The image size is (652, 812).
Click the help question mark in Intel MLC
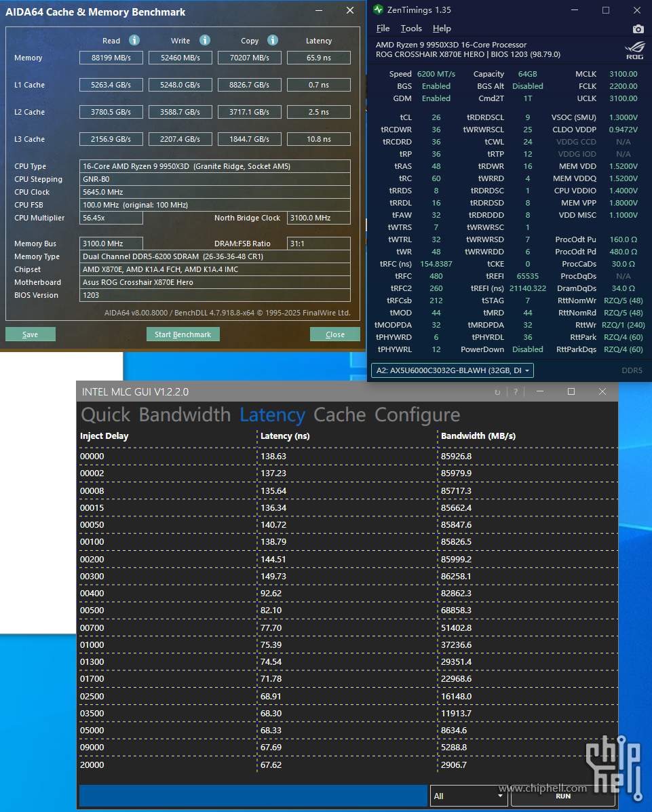pyautogui.click(x=516, y=392)
